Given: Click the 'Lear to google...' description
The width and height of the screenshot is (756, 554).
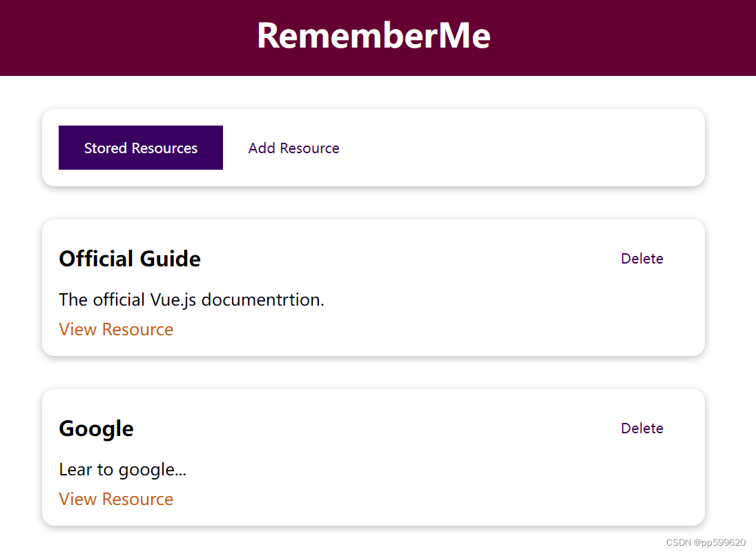Looking at the screenshot, I should (x=122, y=470).
